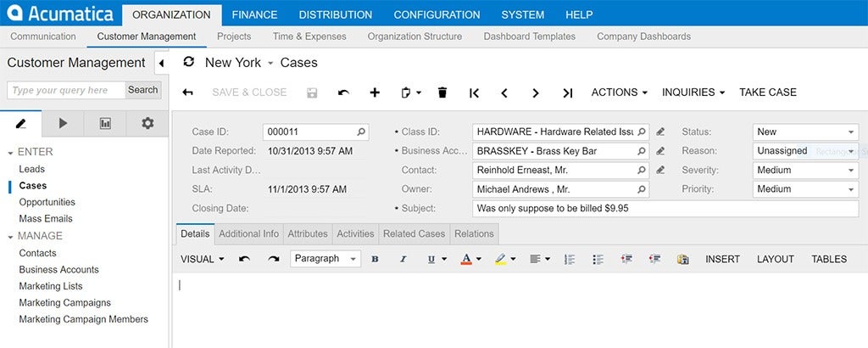Insert a bulleted list
The width and height of the screenshot is (868, 348).
click(598, 260)
